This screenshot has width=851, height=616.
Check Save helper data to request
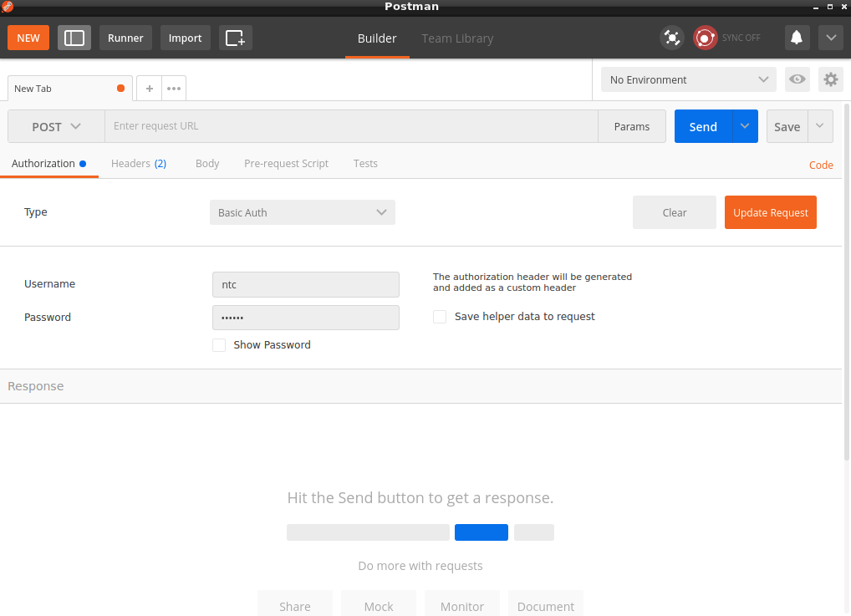(x=440, y=317)
